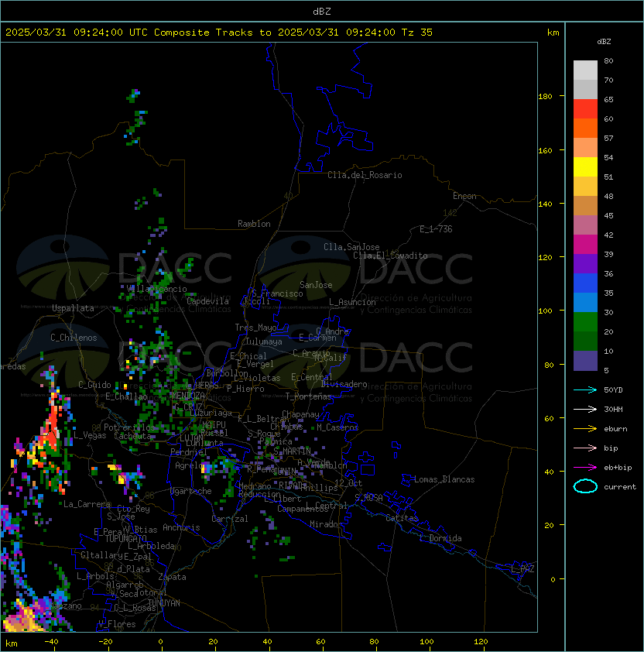
Task: Click the red 60-65 dBZ color swatch
Action: point(585,109)
